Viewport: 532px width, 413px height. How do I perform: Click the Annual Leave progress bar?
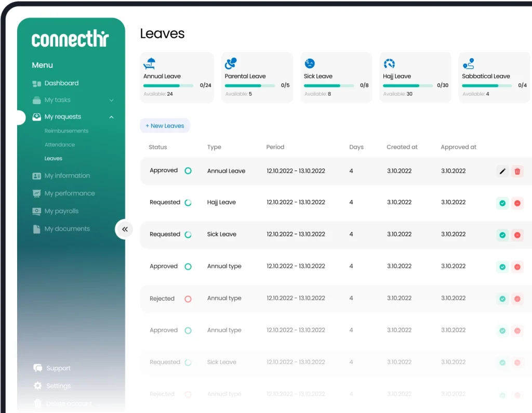(168, 86)
